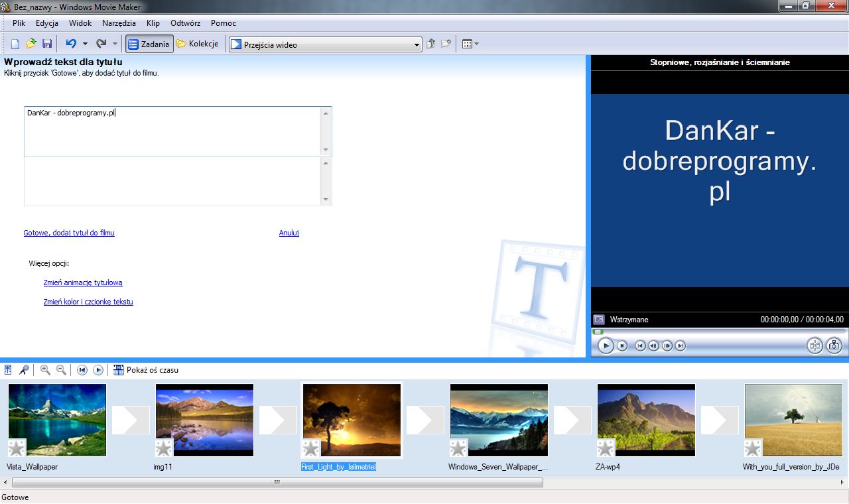849x504 pixels.
Task: Open the Odtwórz menu
Action: pos(185,23)
